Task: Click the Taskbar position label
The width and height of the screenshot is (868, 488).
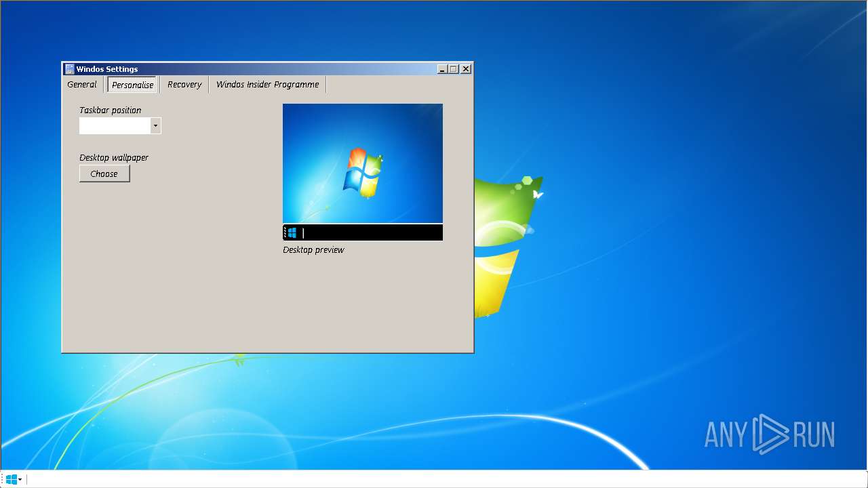Action: pyautogui.click(x=110, y=110)
